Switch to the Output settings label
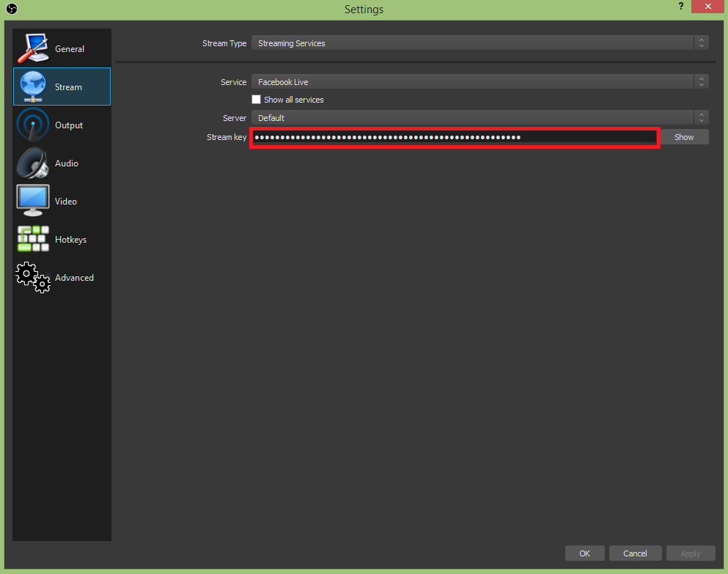This screenshot has width=728, height=574. (x=69, y=125)
